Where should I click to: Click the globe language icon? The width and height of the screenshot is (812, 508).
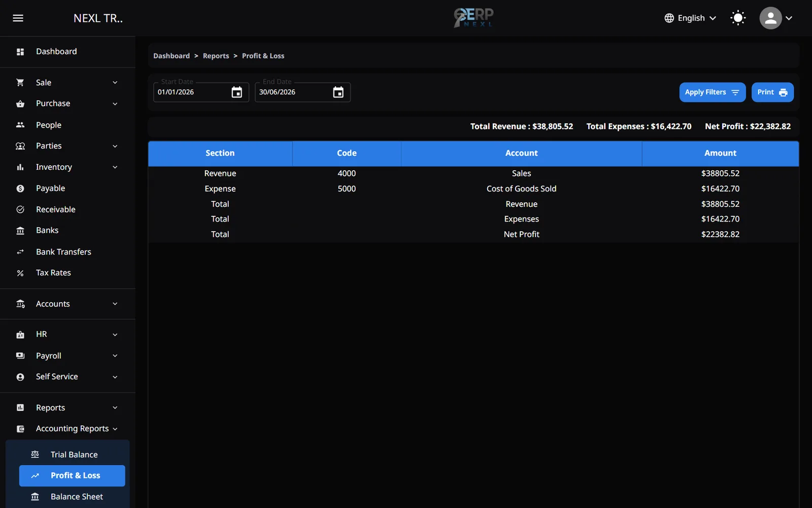click(669, 18)
